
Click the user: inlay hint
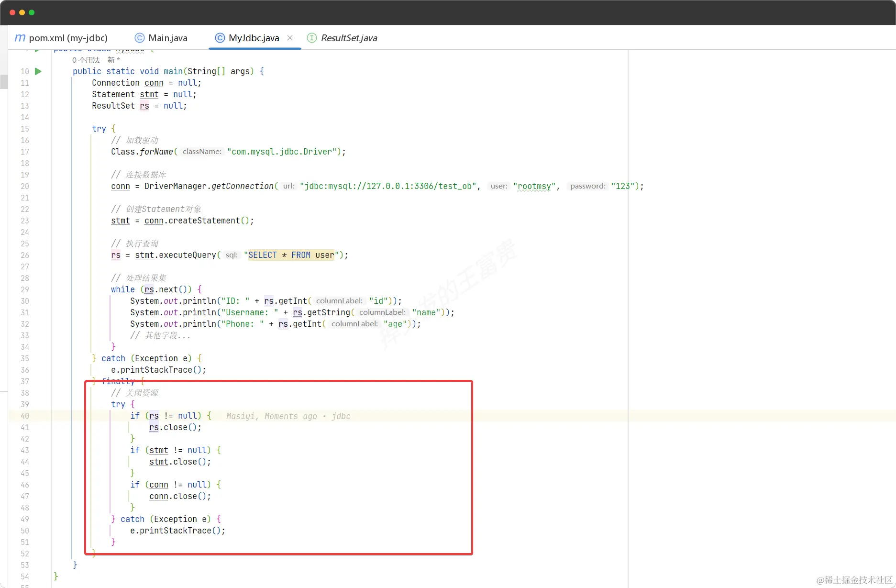point(499,186)
